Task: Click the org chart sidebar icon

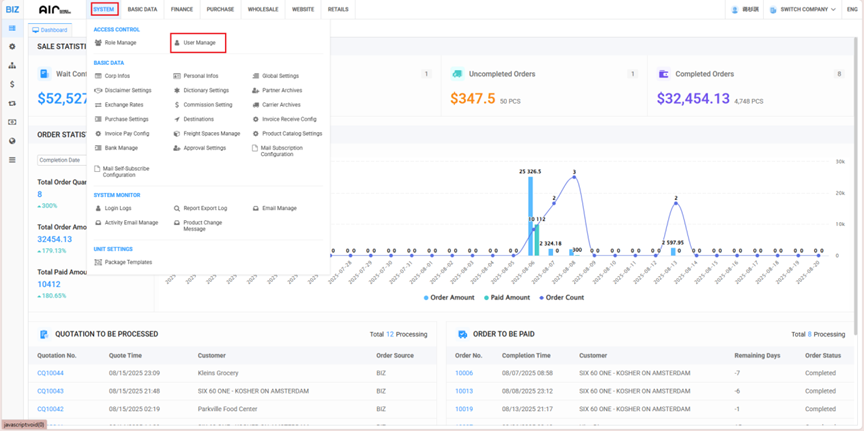Action: pyautogui.click(x=12, y=66)
